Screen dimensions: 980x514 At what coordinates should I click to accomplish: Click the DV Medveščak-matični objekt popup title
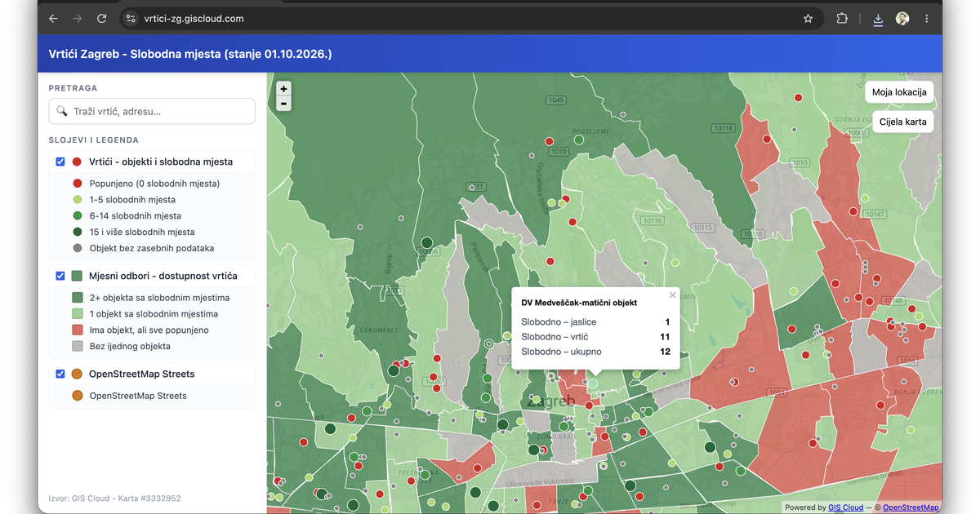click(579, 303)
